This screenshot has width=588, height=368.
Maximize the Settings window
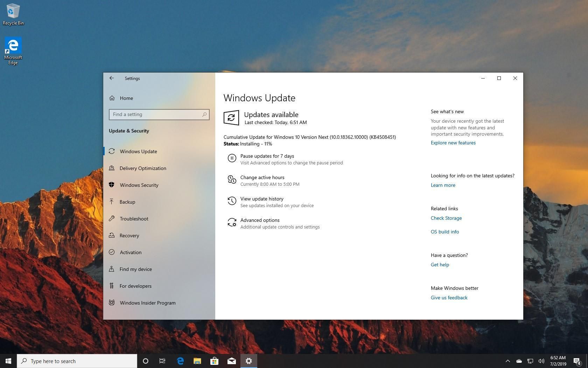click(499, 78)
